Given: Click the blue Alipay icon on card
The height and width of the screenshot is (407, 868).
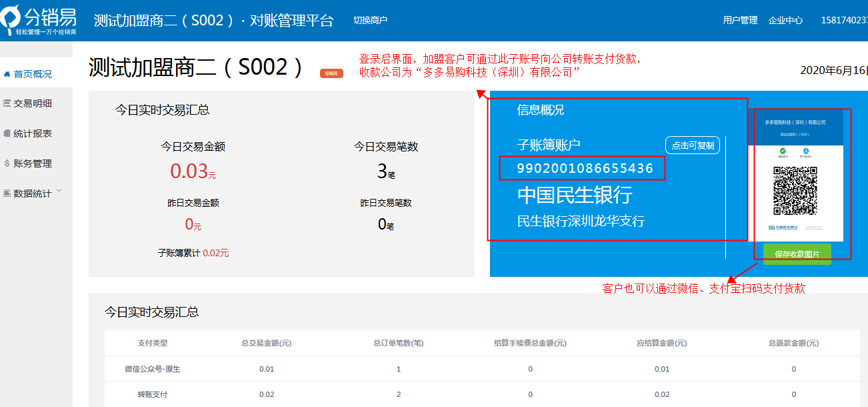Looking at the screenshot, I should pyautogui.click(x=805, y=152).
